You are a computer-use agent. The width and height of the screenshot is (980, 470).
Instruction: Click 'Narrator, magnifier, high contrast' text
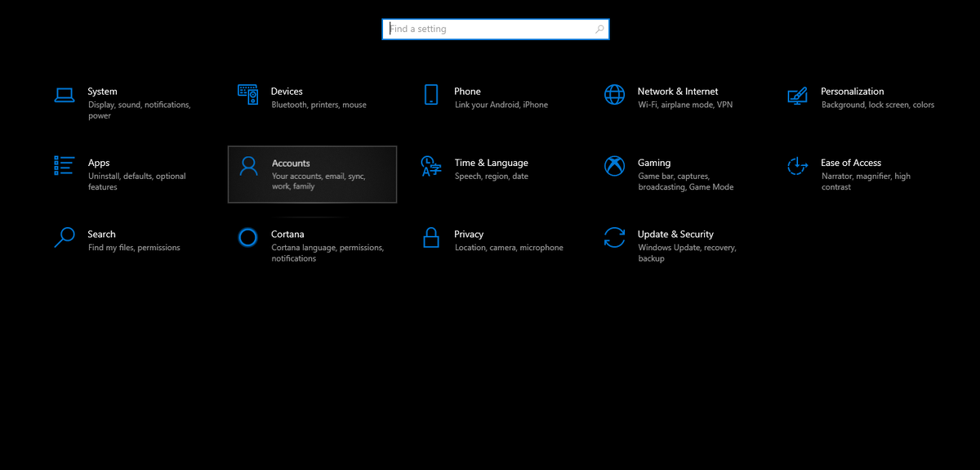[x=866, y=181]
